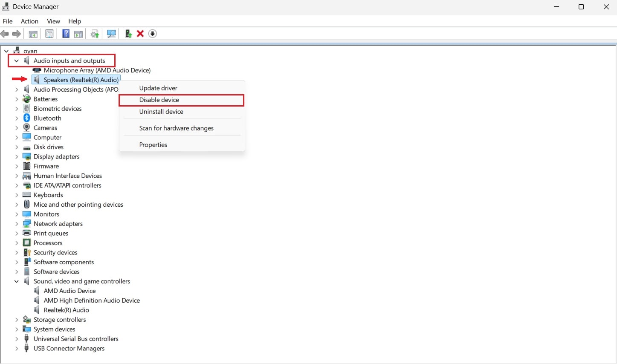The width and height of the screenshot is (617, 364).
Task: Choose Scan for hardware changes in context menu
Action: point(182,128)
